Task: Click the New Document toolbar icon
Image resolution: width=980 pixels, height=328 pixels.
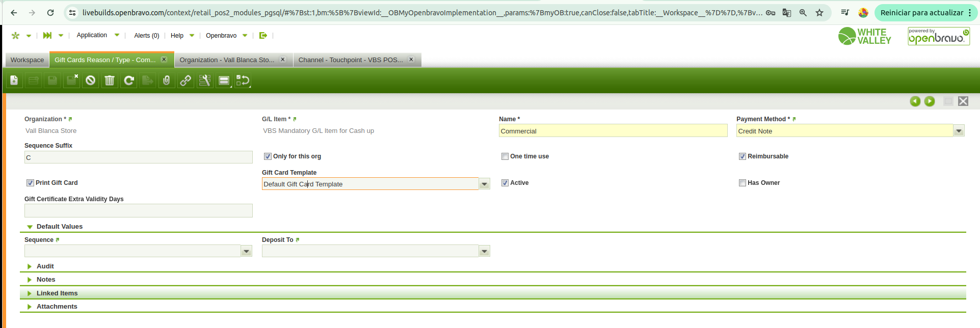Action: coord(14,80)
